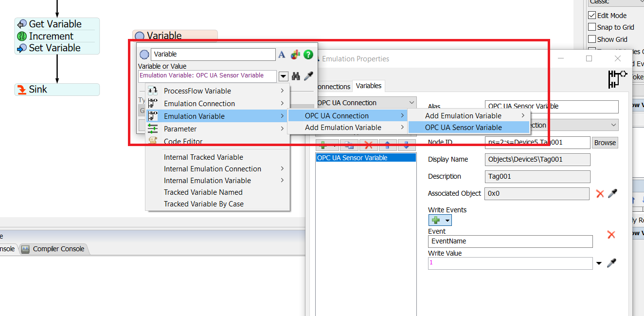The height and width of the screenshot is (316, 644).
Task: Move variable down with blue down arrow
Action: pos(406,145)
